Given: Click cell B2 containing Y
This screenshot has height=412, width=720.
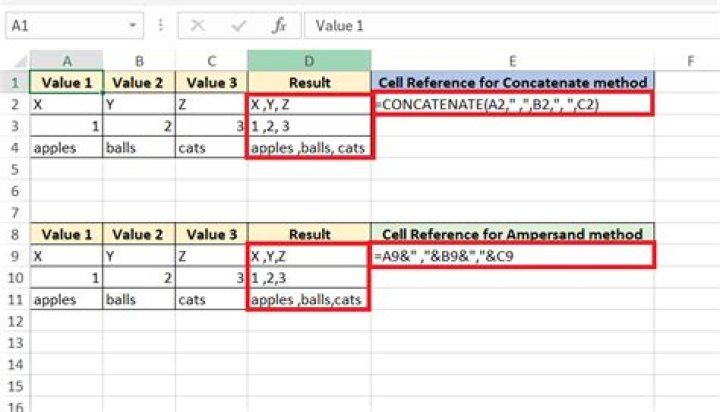Looking at the screenshot, I should pos(139,104).
